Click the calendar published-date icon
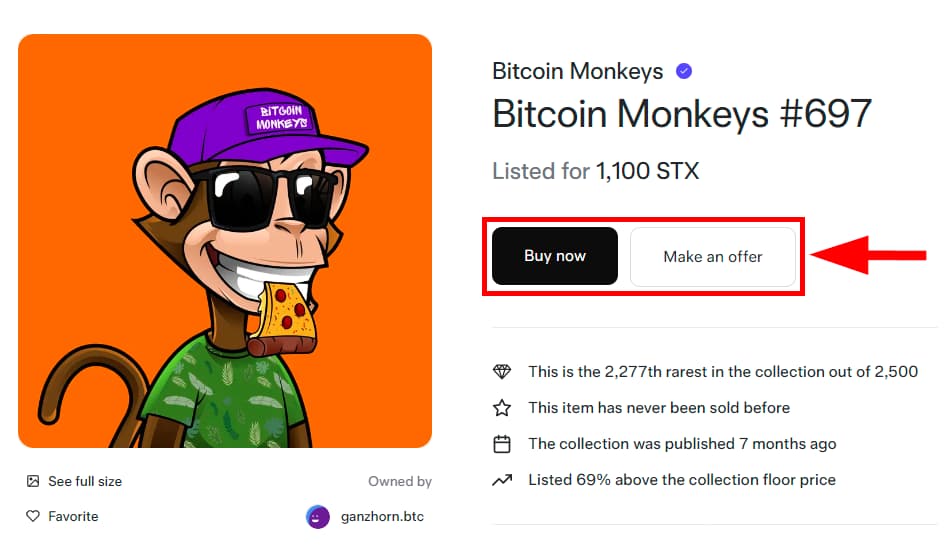Viewport: 945px width, 546px height. 502,444
